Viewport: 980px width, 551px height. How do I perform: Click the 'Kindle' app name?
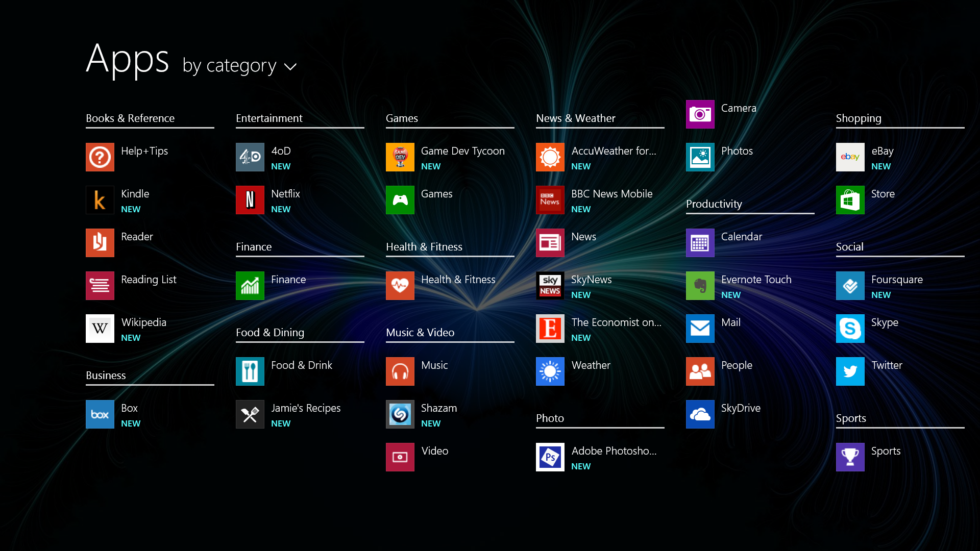click(x=135, y=194)
